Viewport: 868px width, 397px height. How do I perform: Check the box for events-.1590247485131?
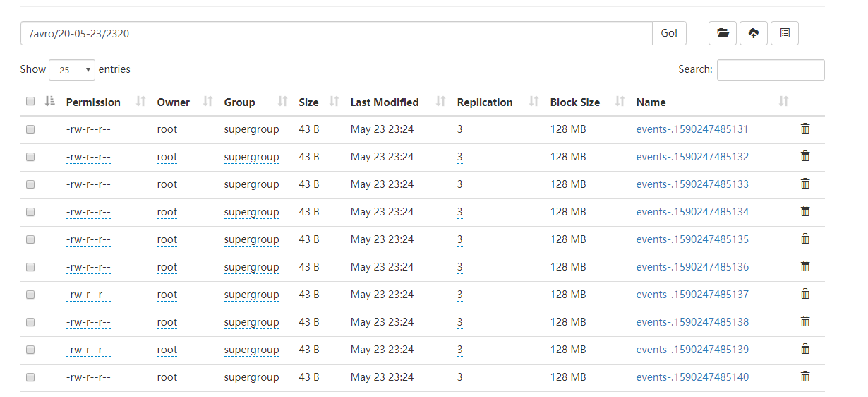(30, 129)
